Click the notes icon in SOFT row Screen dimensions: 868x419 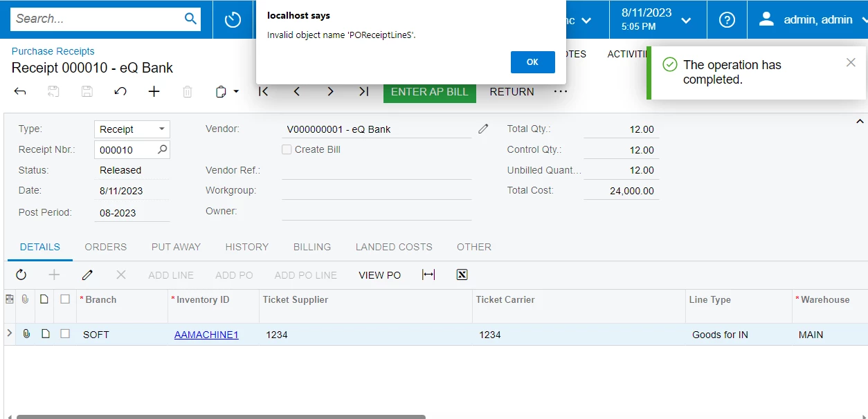45,334
